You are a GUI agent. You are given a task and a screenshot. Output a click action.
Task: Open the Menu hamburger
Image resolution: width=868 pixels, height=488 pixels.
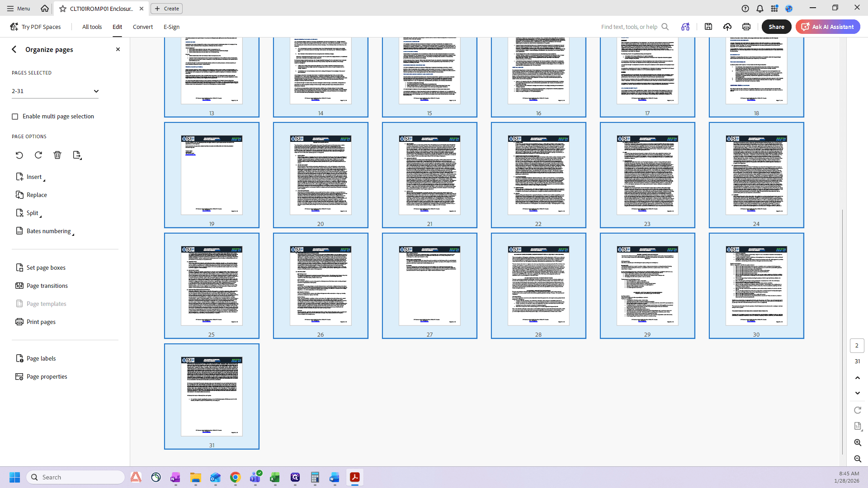[18, 9]
